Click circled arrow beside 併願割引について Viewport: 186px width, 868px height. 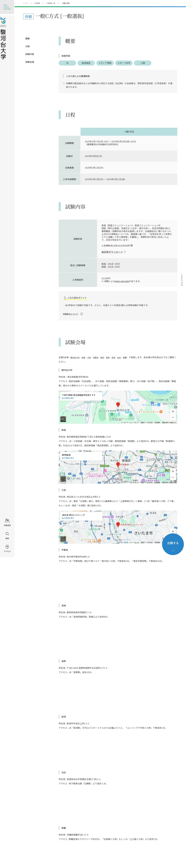[x=82, y=314]
